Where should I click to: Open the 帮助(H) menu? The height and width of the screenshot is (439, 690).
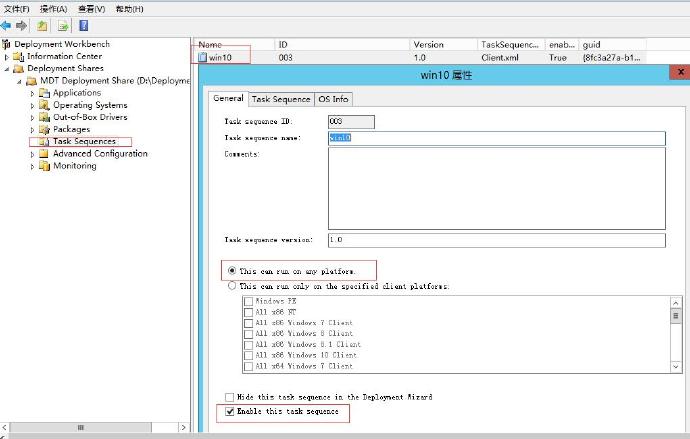point(130,9)
